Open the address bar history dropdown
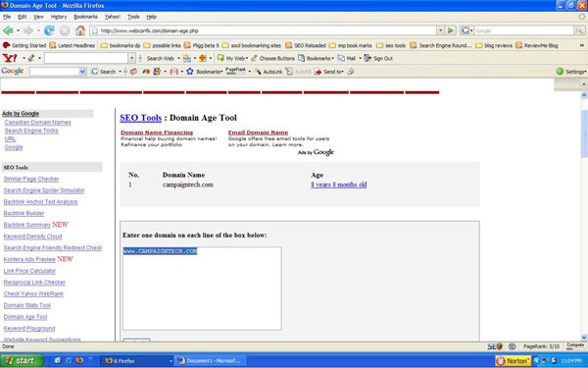The width and height of the screenshot is (588, 368). tap(441, 30)
